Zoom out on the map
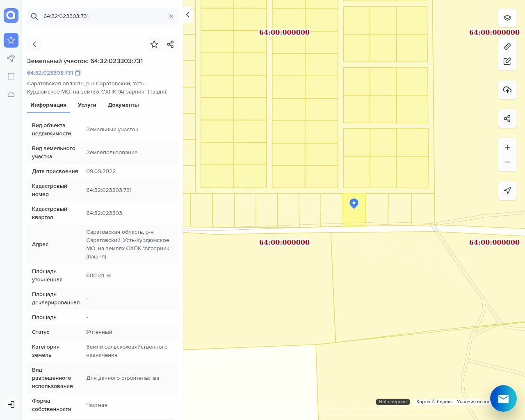This screenshot has height=420, width=525. coord(507,162)
